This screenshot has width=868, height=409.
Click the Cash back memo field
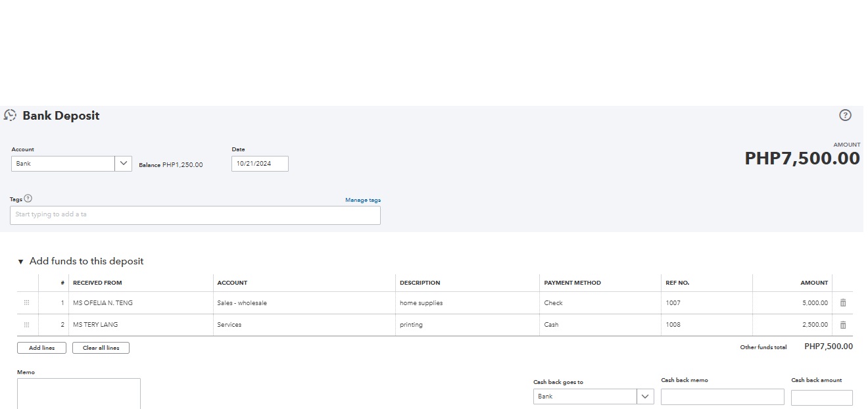pos(722,397)
